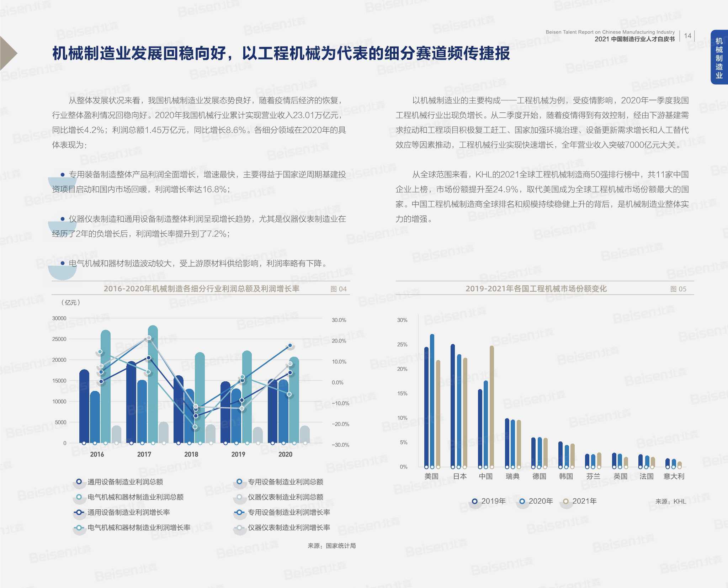Viewport: 728px width, 588px height.
Task: Click the bullet paragraph about 仪器仪表制造和通用设备制造
Action: click(x=199, y=226)
